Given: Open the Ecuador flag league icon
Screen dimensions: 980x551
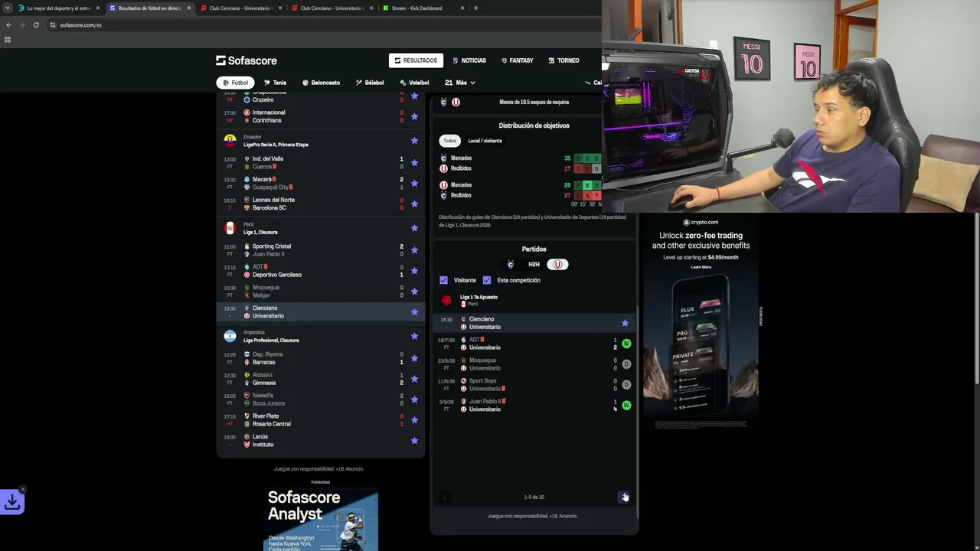Looking at the screenshot, I should [x=230, y=141].
